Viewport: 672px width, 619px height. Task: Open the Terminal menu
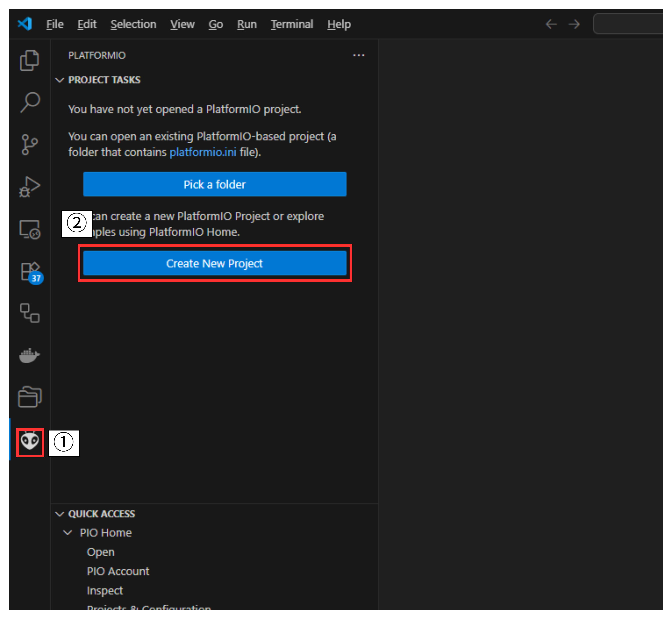click(292, 24)
